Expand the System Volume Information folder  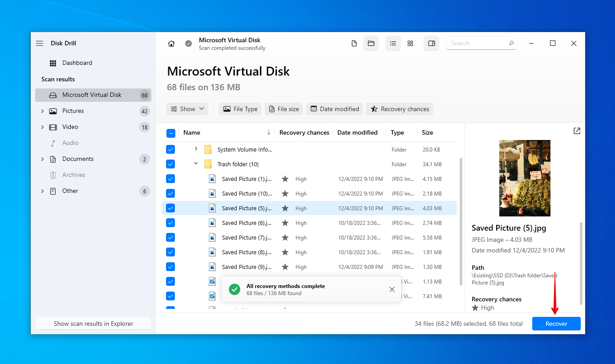point(195,149)
